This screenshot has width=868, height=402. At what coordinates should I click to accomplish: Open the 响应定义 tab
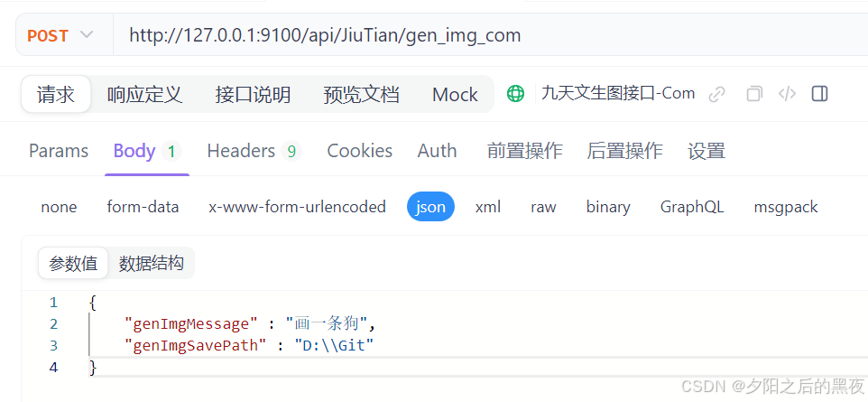(144, 94)
